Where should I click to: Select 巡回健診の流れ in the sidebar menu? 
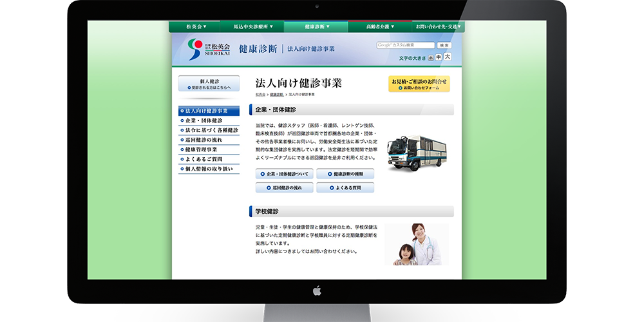point(209,140)
